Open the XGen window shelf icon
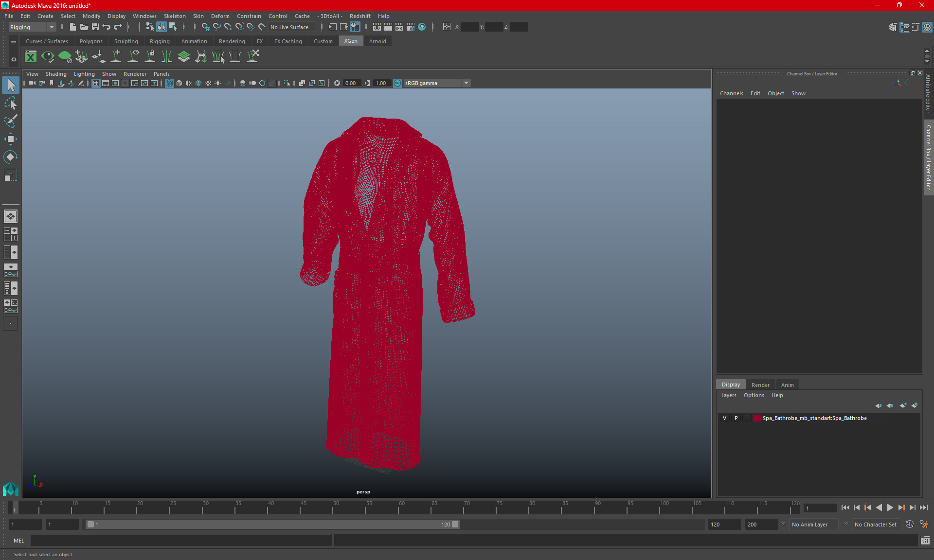This screenshot has width=934, height=560. [31, 57]
